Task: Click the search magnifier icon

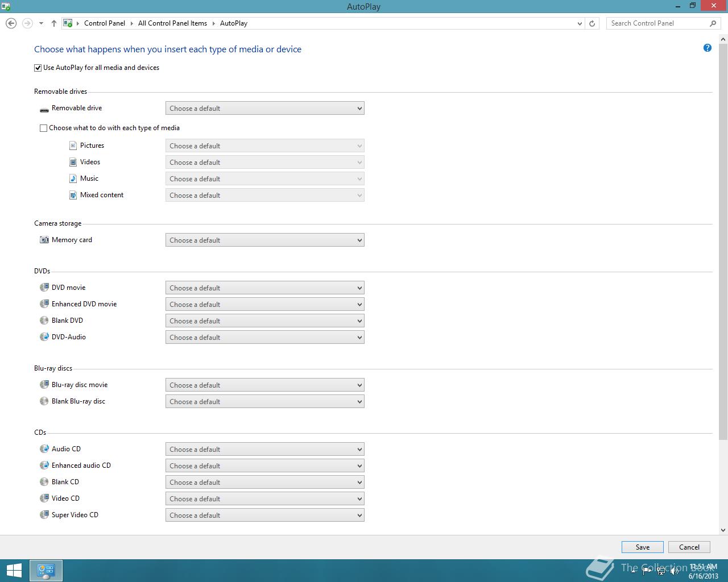Action: (x=713, y=23)
